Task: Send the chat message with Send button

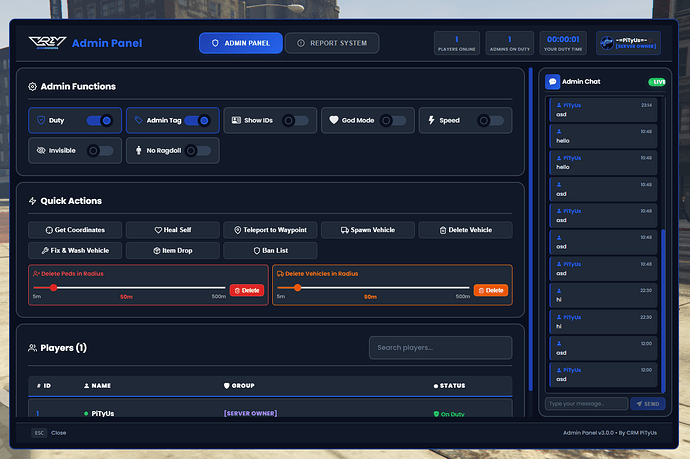Action: [x=647, y=403]
